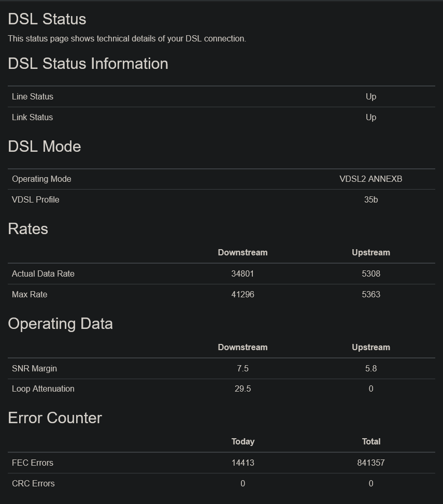443x504 pixels.
Task: Select the Operating Mode value VDSL2 ANNEXB
Action: click(x=370, y=179)
